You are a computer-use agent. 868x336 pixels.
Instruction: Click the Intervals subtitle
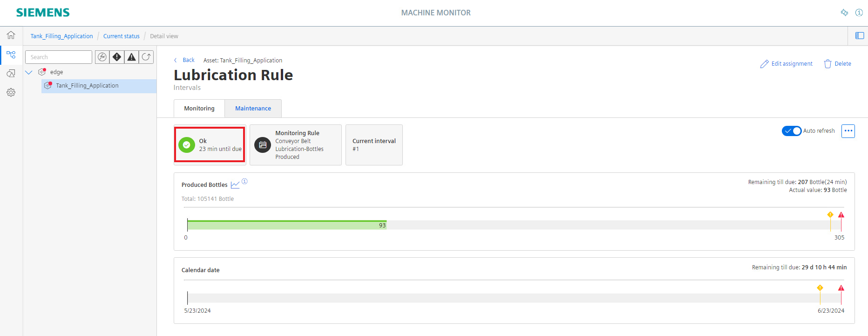pos(187,88)
